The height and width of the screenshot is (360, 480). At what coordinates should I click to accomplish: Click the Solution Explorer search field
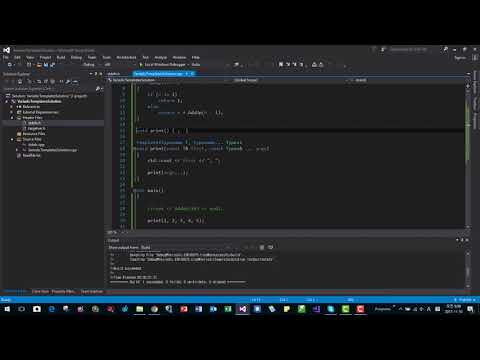point(49,89)
